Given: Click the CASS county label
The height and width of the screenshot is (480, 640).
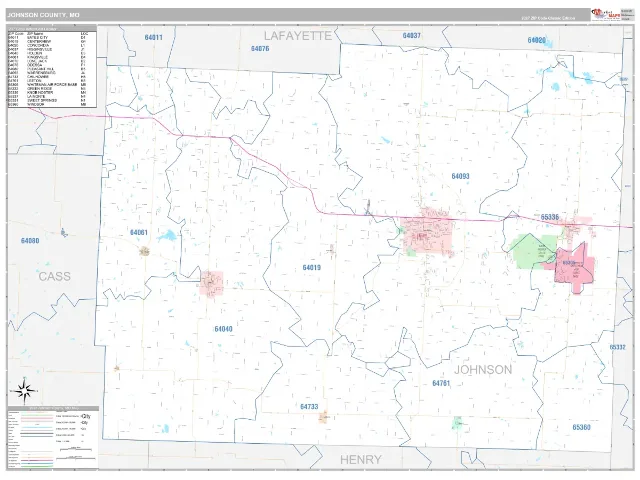Looking at the screenshot, I should pyautogui.click(x=55, y=276).
